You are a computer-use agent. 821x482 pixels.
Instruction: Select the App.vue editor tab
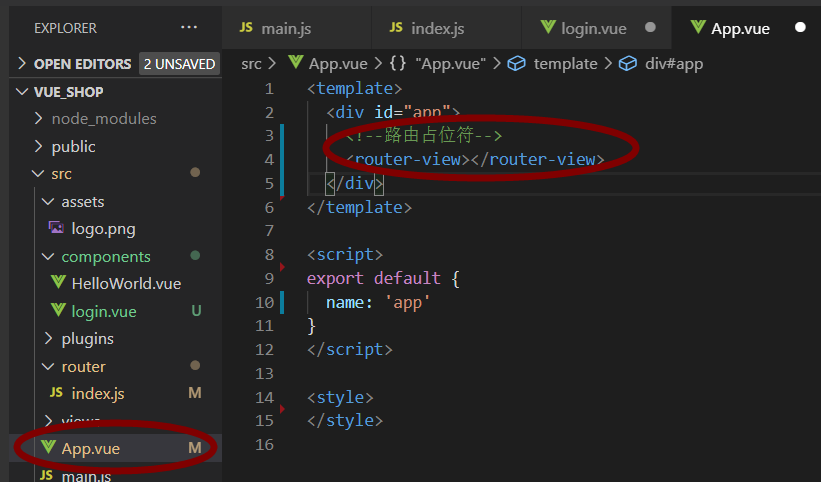[746, 28]
